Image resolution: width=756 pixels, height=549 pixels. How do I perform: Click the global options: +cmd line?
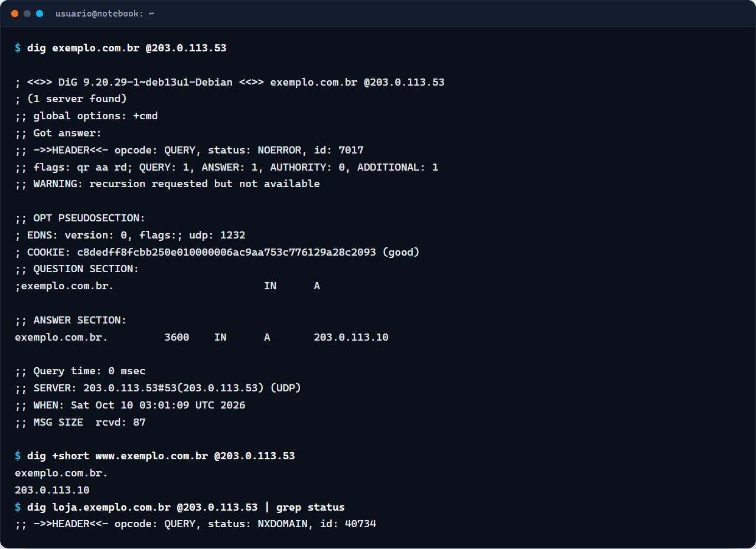[x=86, y=116]
